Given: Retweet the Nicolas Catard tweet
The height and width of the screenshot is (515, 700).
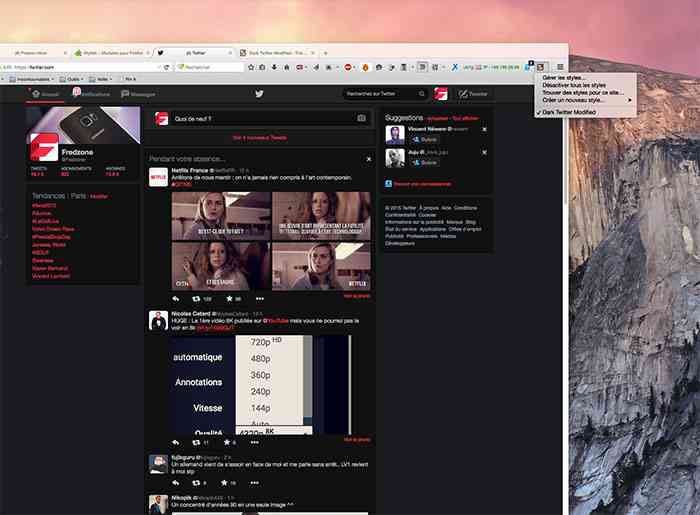Looking at the screenshot, I should coord(196,442).
